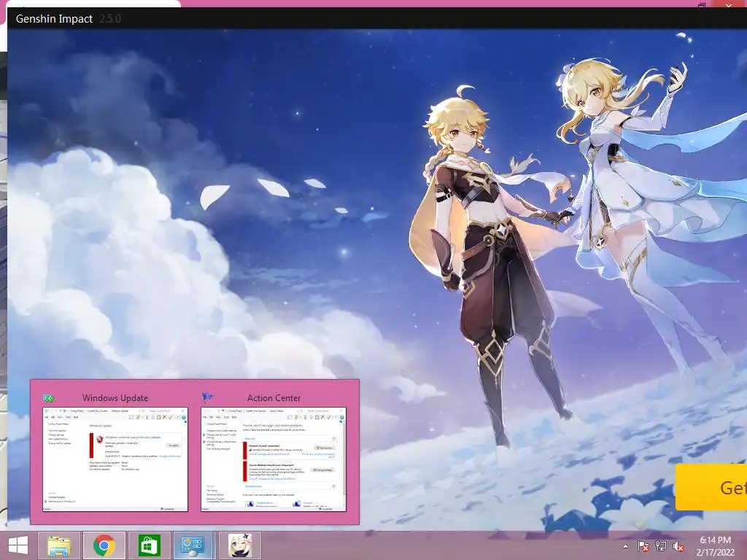The width and height of the screenshot is (747, 560).
Task: Click the Windows Update preview title
Action: click(x=115, y=397)
